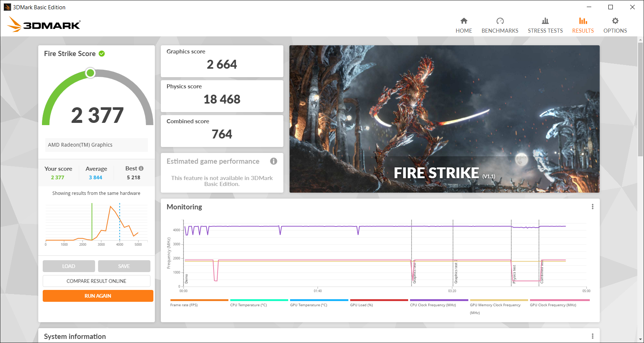Toggle the CPU Temperature legend series
The height and width of the screenshot is (343, 644).
coord(259,303)
